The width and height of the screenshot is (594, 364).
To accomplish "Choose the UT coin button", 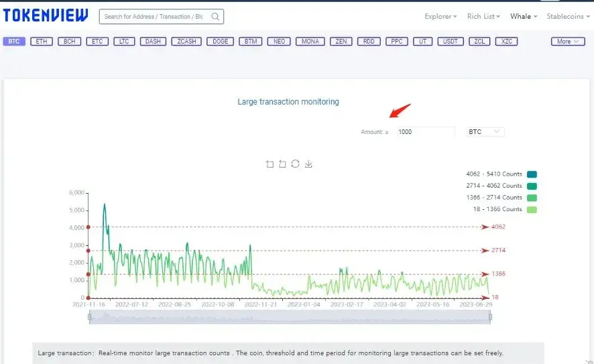I will (423, 42).
